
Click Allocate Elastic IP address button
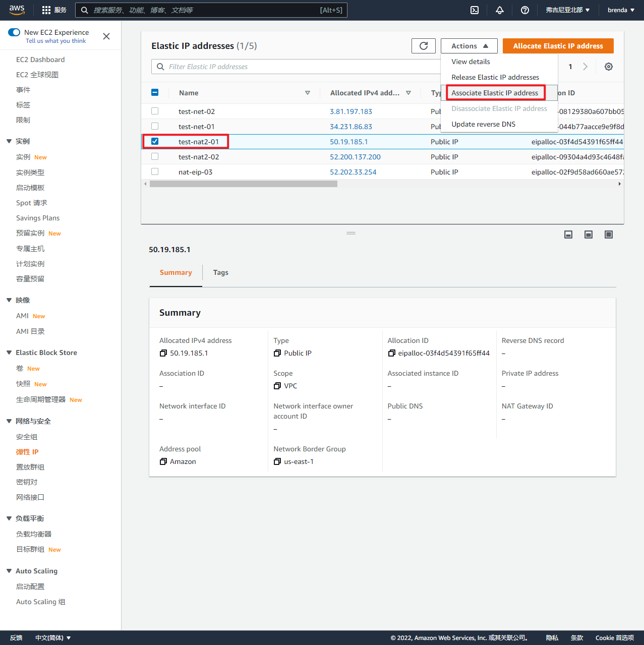(558, 46)
